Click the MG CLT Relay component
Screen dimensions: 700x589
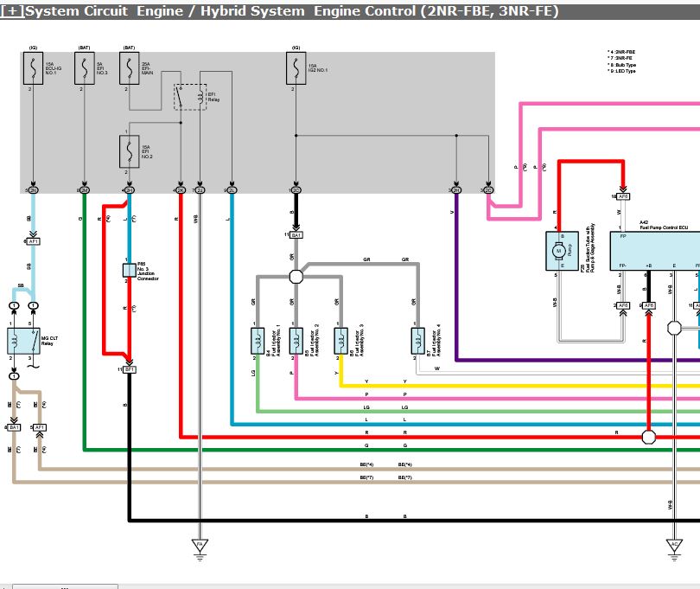(x=23, y=342)
